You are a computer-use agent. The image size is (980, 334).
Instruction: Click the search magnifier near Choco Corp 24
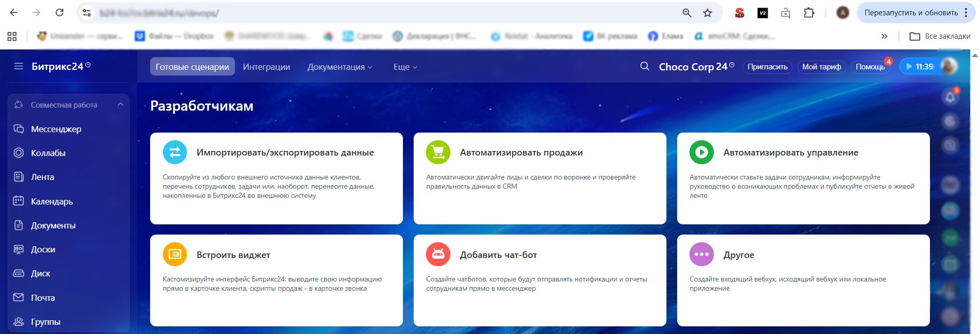coord(644,66)
